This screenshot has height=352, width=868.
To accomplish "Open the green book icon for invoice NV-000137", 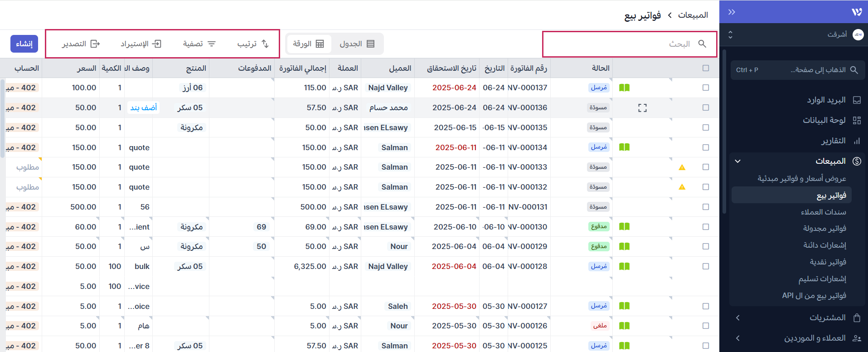I will click(624, 88).
